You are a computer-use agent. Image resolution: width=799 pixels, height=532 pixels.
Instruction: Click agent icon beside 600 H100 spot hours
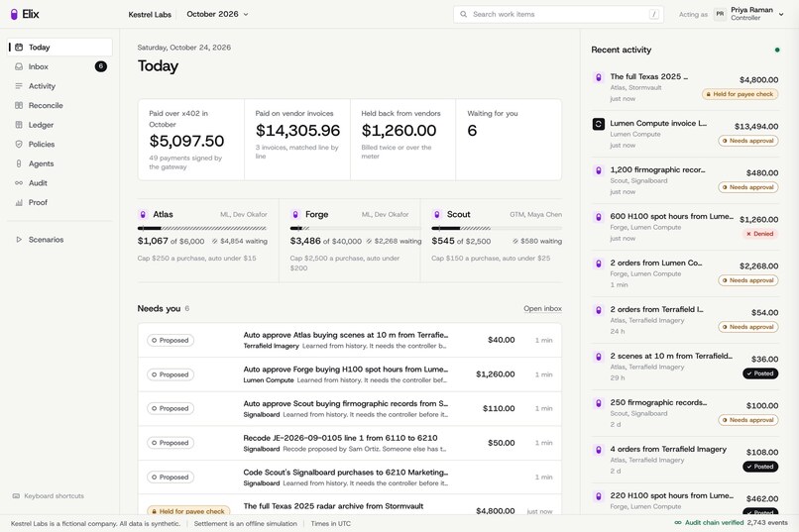[x=598, y=217]
